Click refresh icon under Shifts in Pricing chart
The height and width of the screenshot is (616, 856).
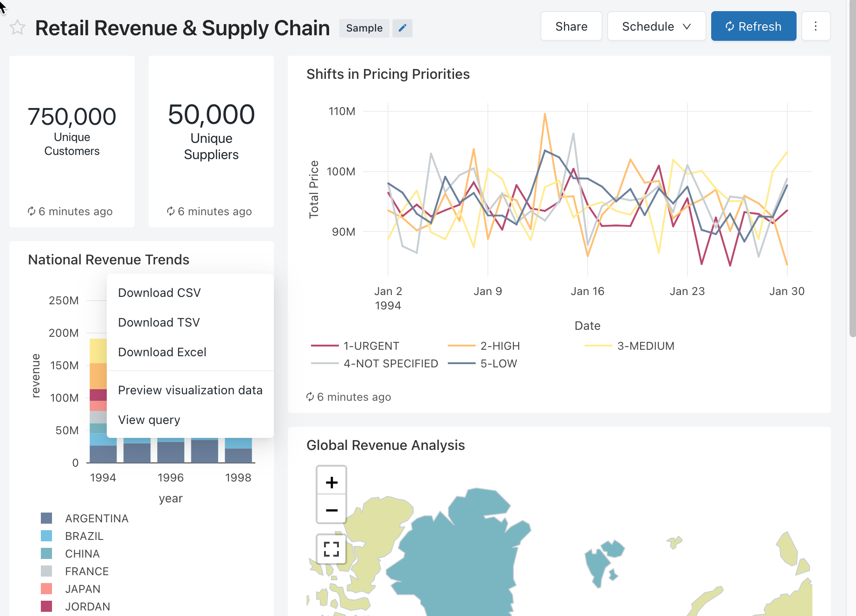[x=310, y=397]
